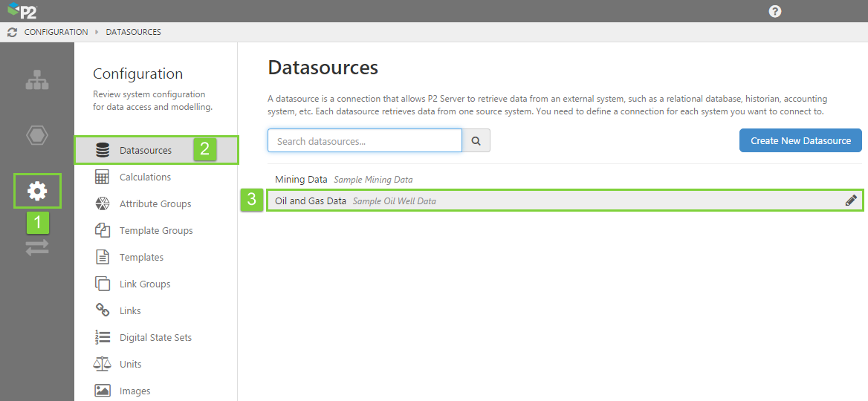
Task: Click the refresh icon beside Configuration breadcrumb
Action: [12, 32]
